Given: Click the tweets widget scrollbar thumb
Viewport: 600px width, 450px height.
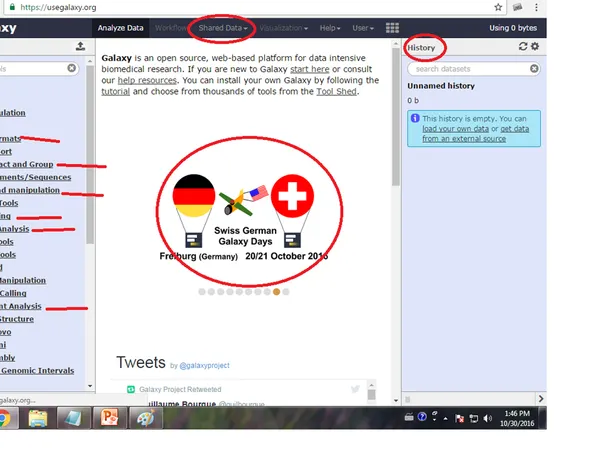Looking at the screenshot, I should [x=371, y=395].
